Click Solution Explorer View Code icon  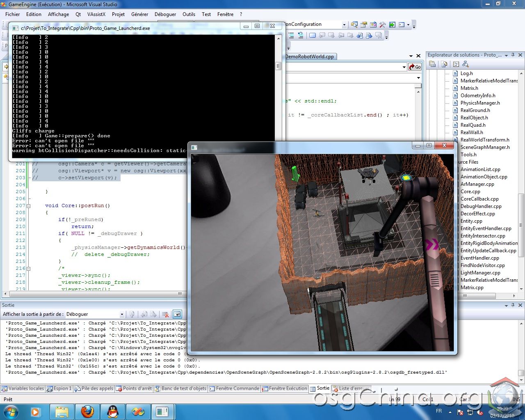[456, 64]
